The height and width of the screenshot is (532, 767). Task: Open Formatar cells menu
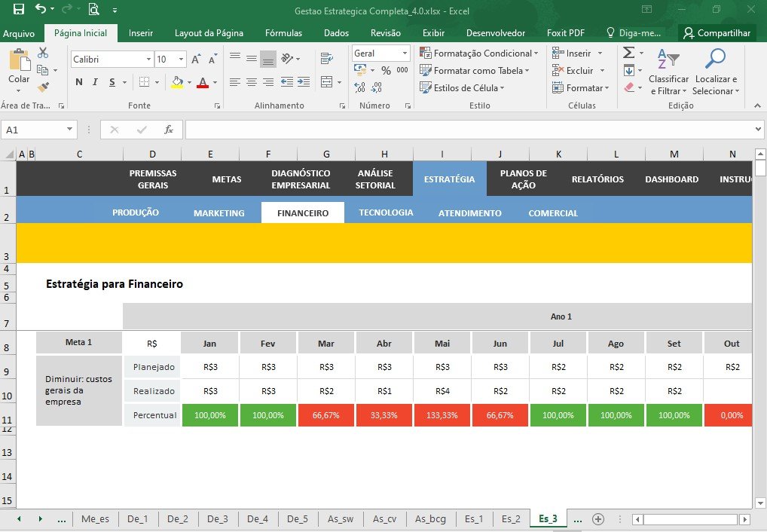coord(581,87)
